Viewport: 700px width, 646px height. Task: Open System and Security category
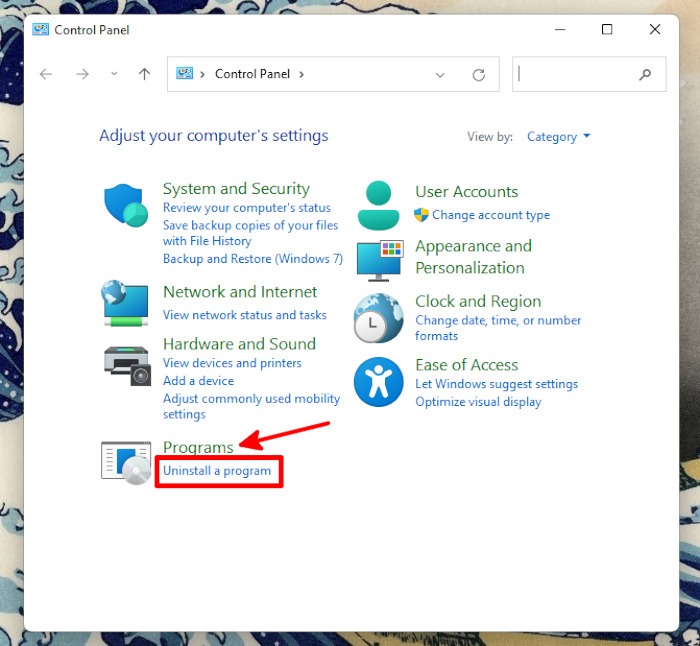tap(236, 189)
